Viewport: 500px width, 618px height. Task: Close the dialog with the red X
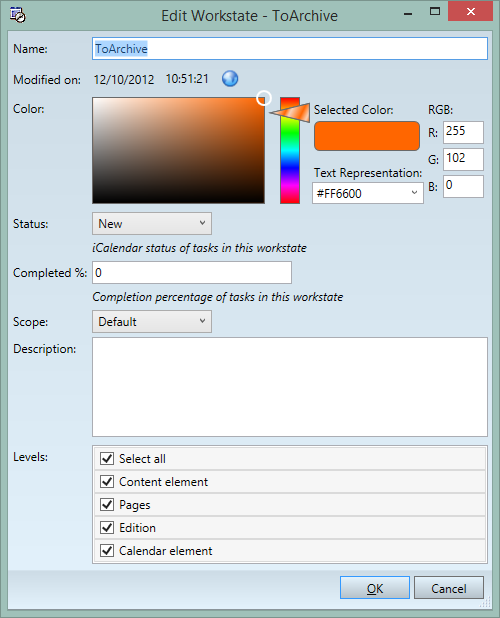(470, 12)
